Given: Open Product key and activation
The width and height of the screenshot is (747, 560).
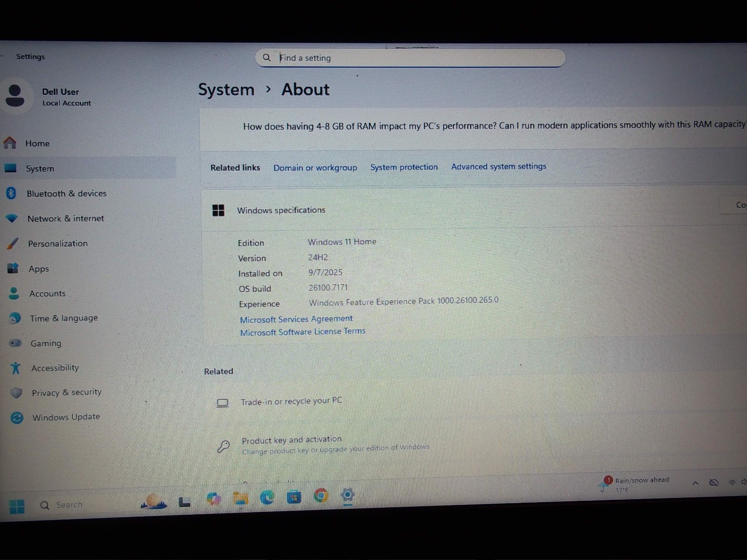Looking at the screenshot, I should (x=476, y=443).
